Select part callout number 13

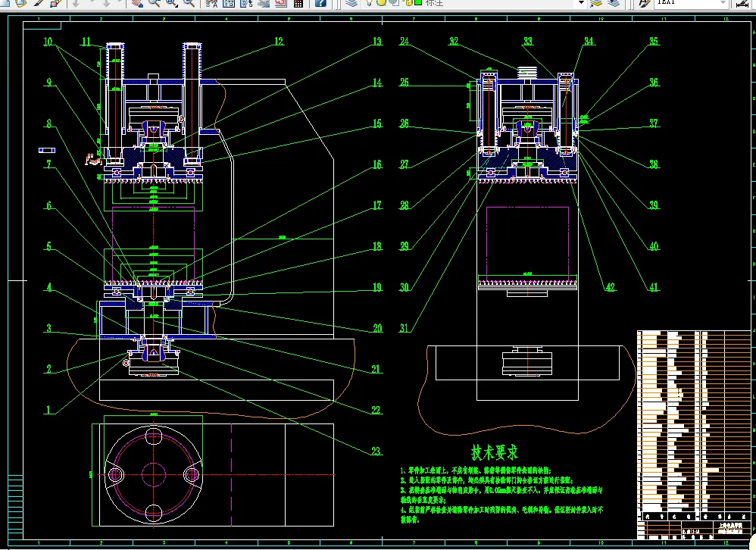(377, 42)
